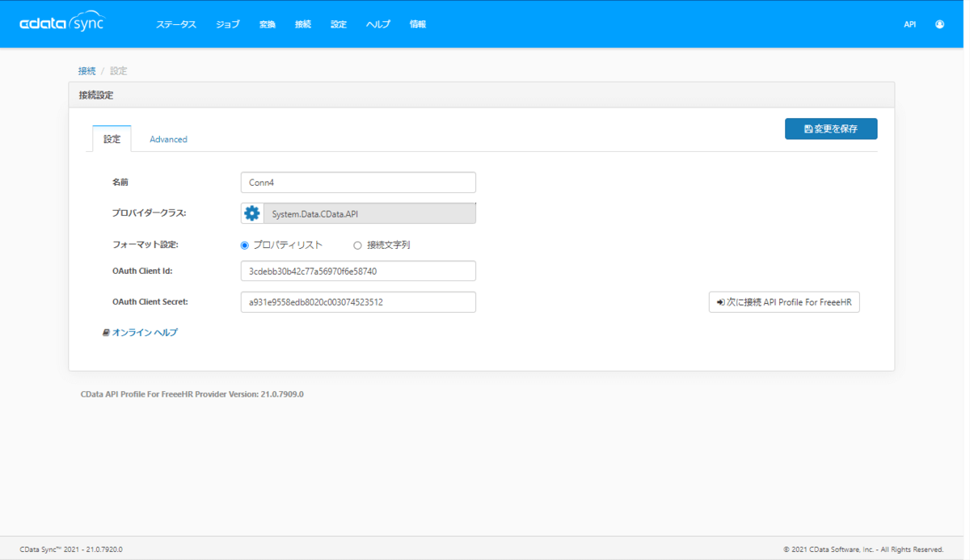Click the CData Sync logo

(62, 23)
